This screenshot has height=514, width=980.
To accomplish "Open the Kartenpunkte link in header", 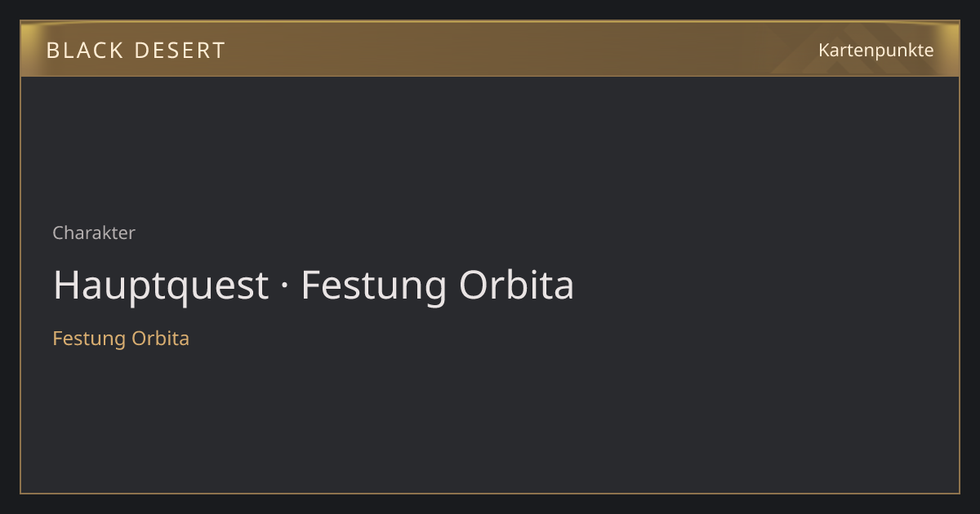I will tap(875, 50).
